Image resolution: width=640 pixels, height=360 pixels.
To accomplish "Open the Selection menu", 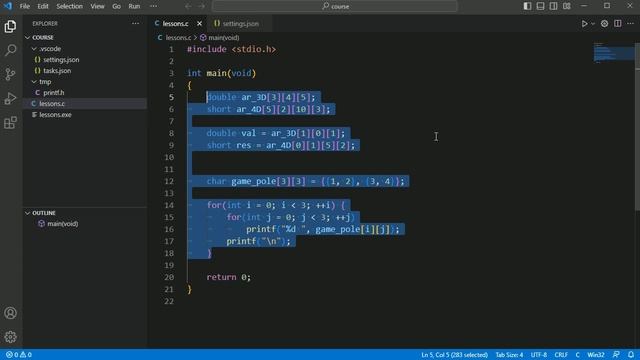I will tap(69, 6).
